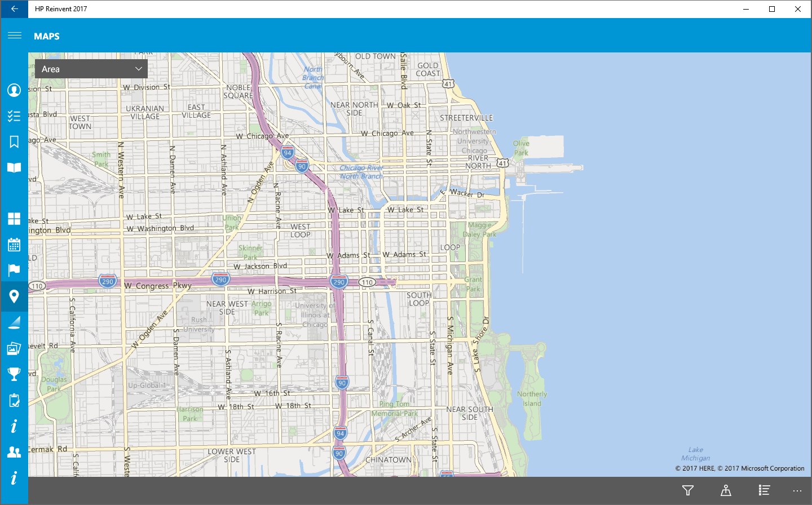Click the locate-me person icon in bottom bar
812x505 pixels.
(x=726, y=490)
